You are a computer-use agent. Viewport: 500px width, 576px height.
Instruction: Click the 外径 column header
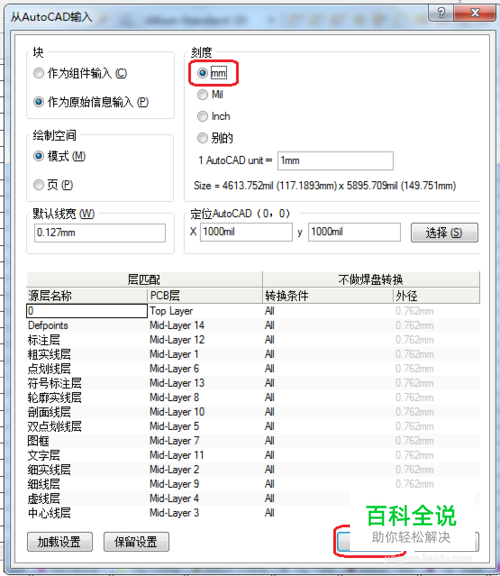(x=436, y=295)
